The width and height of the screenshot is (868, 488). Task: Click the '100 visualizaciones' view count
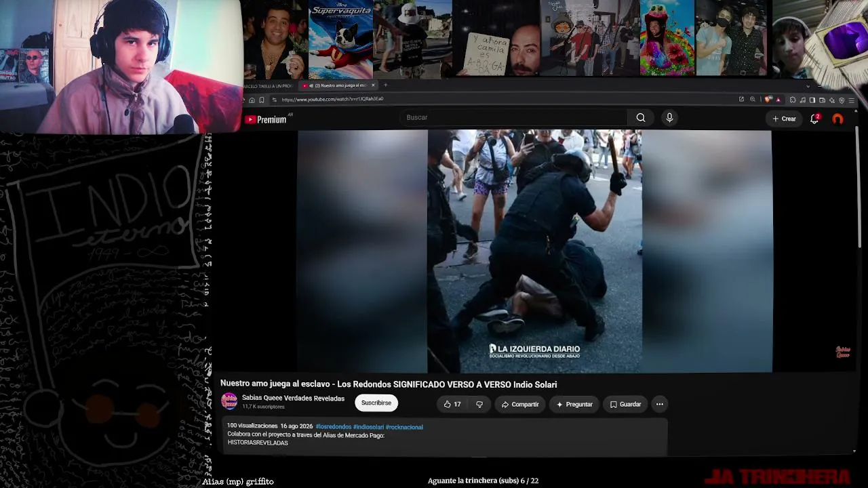tap(252, 426)
